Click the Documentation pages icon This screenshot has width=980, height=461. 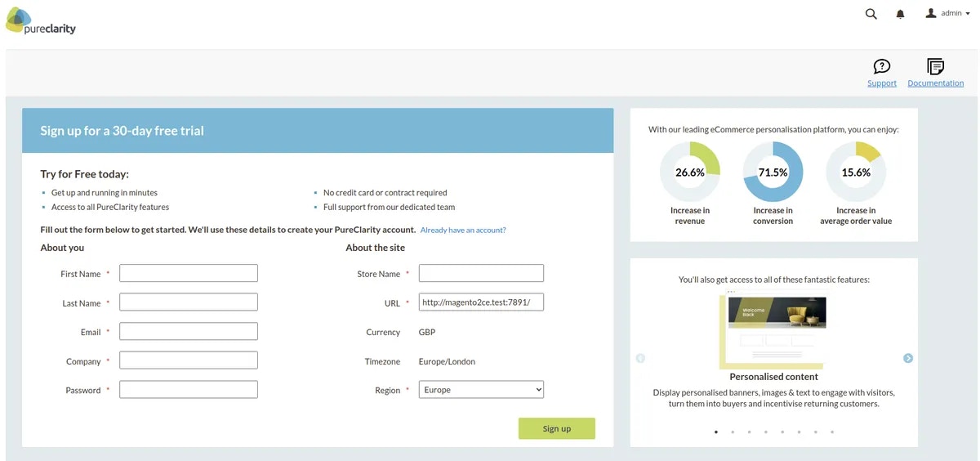936,66
